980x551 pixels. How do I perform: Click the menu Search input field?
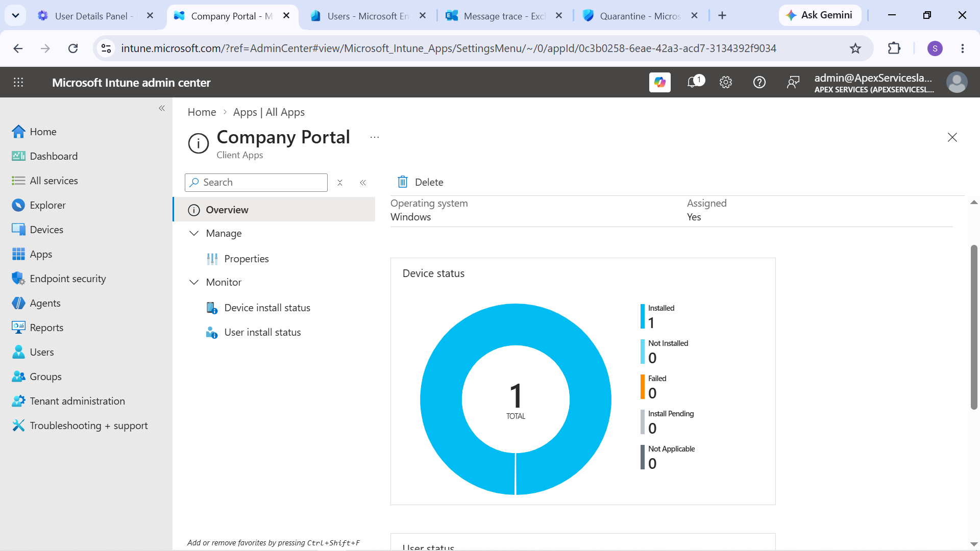[x=256, y=183]
